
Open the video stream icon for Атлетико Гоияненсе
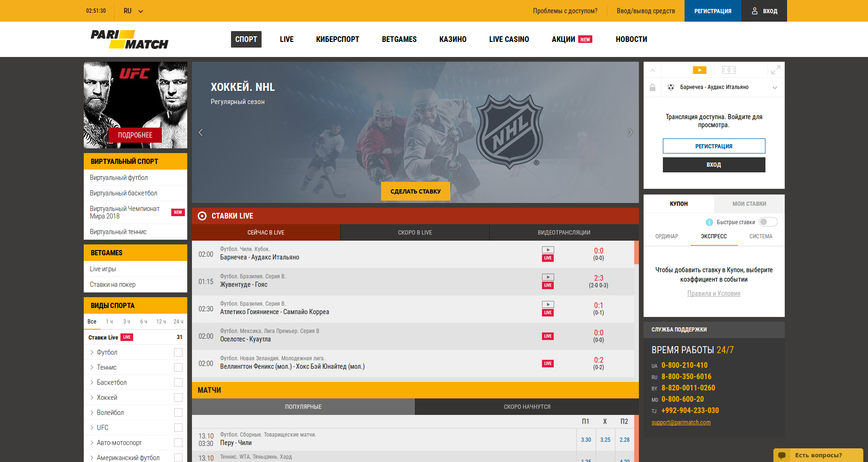coord(548,305)
